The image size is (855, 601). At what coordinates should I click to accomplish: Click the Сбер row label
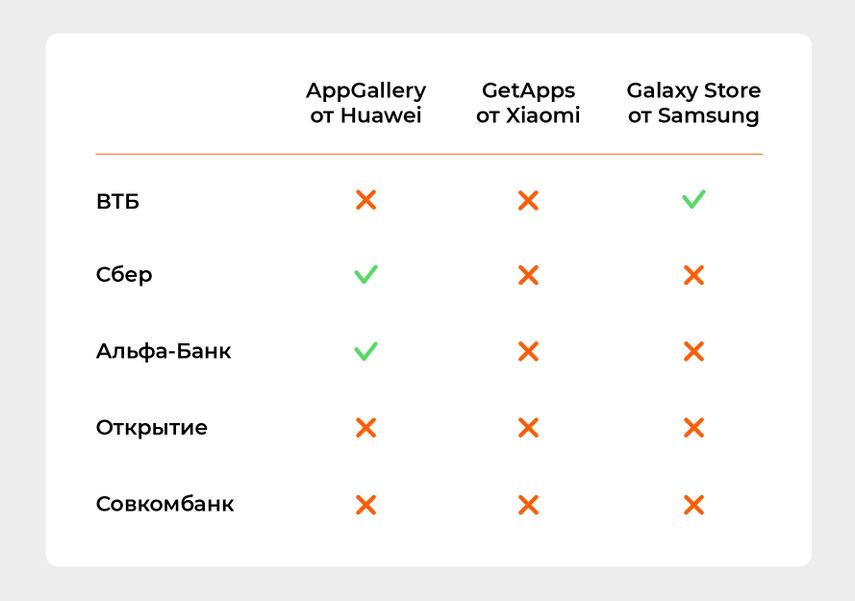point(124,274)
